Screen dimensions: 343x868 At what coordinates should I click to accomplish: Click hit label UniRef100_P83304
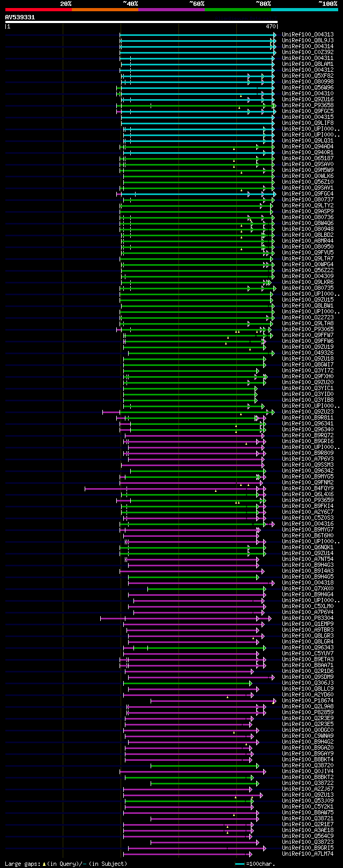coord(308,618)
